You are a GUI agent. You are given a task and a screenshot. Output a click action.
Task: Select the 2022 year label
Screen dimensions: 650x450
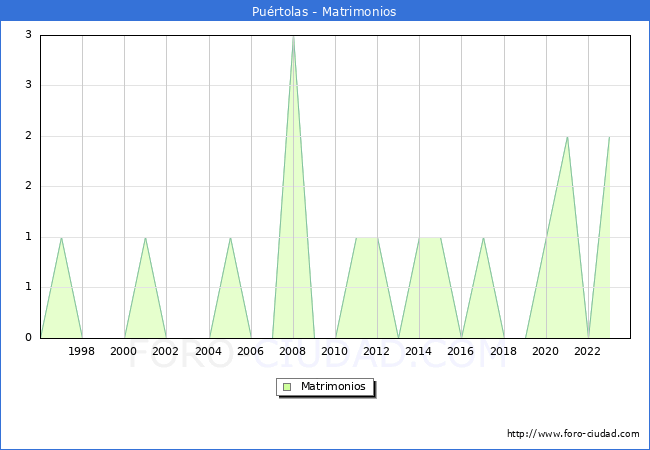coord(588,351)
